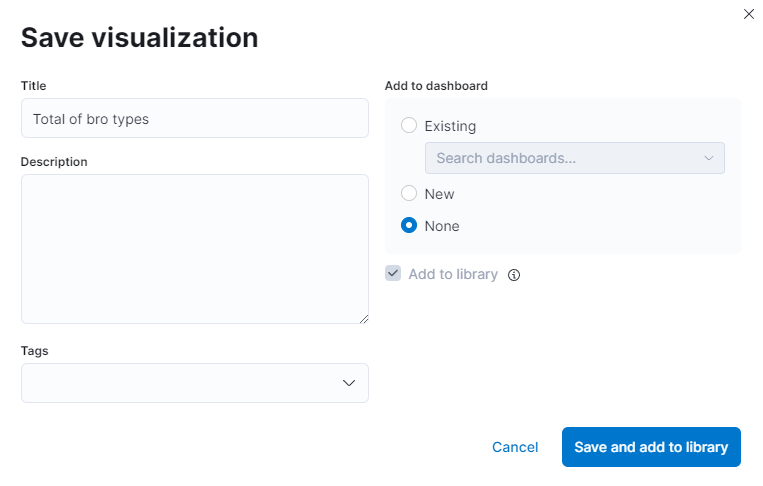Click the 'Description' field label
Screen dimensions: 763x486
pos(54,162)
